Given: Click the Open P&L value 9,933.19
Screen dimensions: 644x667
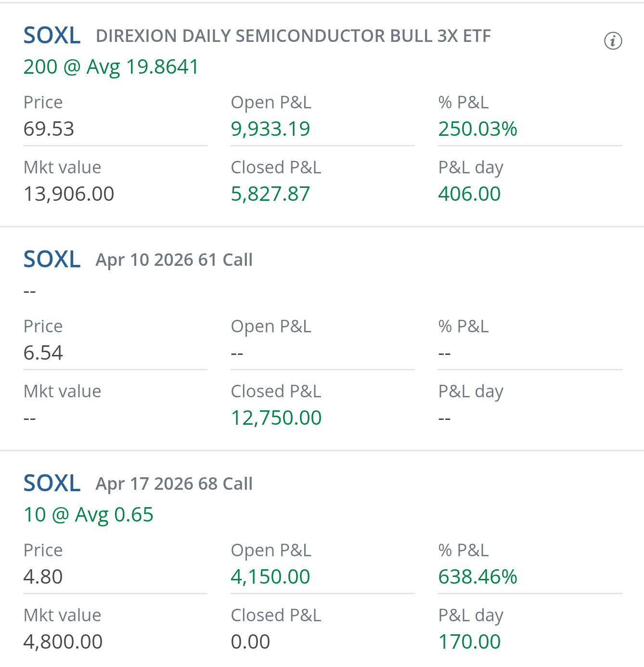Looking at the screenshot, I should 270,129.
